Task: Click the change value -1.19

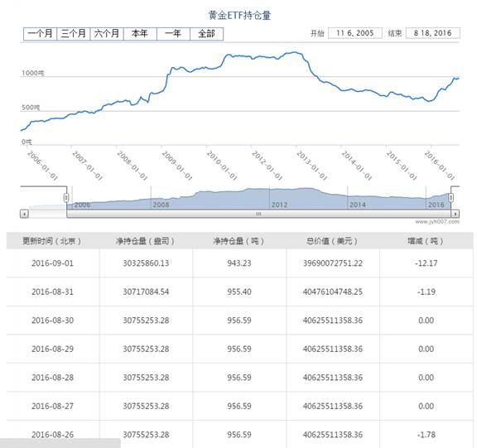Action: point(426,291)
